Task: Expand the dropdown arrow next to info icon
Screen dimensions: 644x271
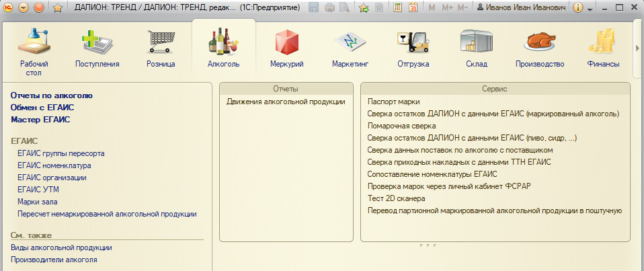Action: point(590,9)
